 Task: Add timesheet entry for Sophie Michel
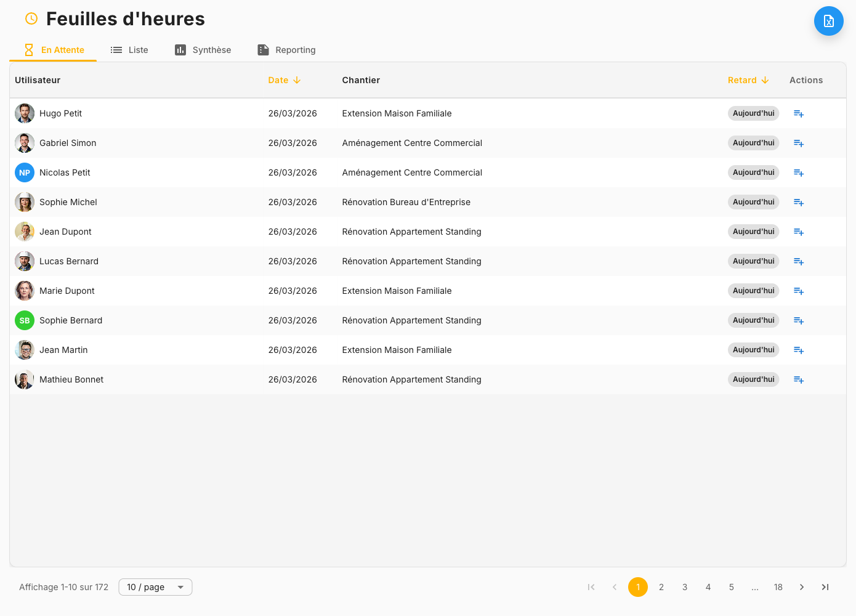(798, 202)
